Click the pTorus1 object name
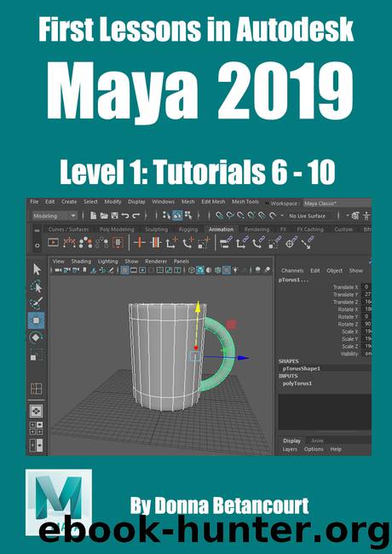This screenshot has height=554, width=392. coord(294,280)
